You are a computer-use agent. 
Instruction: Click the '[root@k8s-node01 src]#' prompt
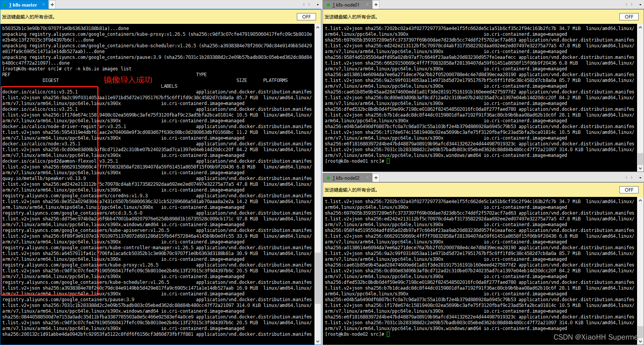[354, 161]
